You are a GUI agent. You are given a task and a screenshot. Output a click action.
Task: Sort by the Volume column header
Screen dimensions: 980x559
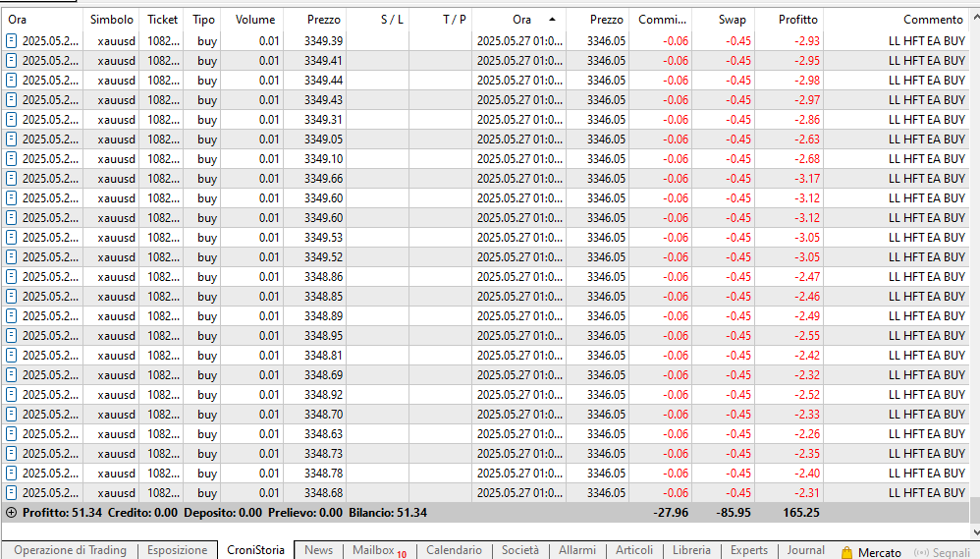click(254, 20)
